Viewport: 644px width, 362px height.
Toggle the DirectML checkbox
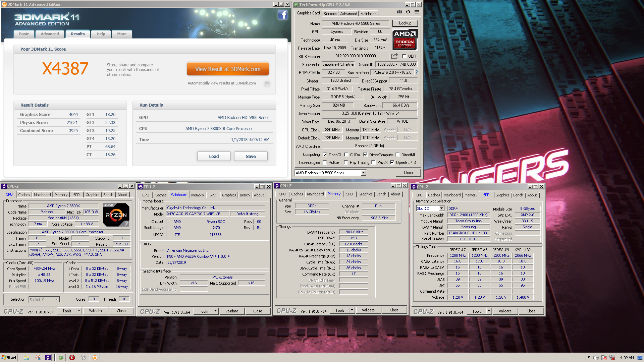tap(397, 155)
